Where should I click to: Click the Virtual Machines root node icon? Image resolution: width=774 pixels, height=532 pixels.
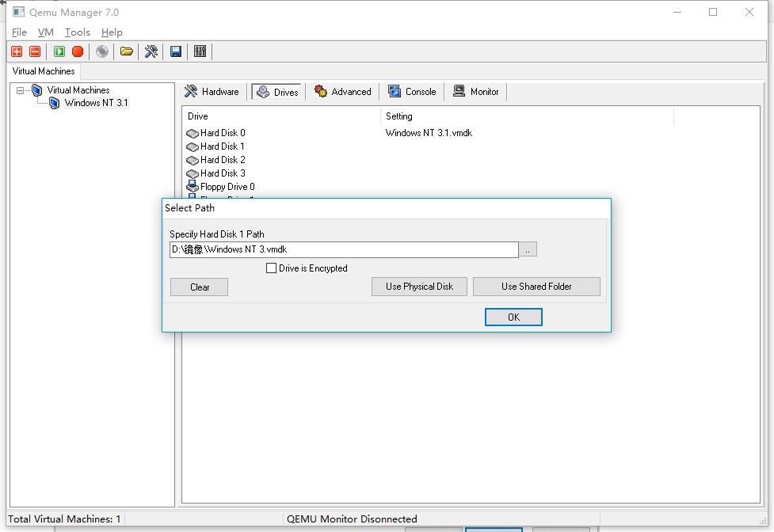[x=37, y=90]
